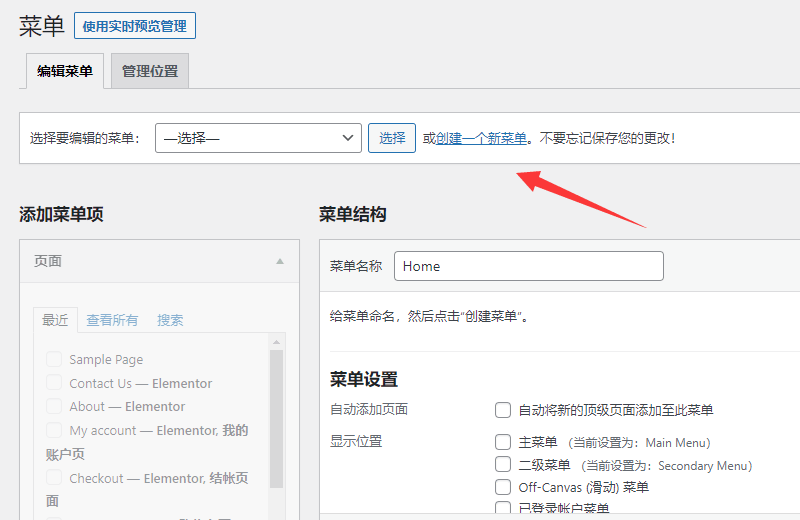Open 使用实时预览管理
800x520 pixels.
point(135,25)
